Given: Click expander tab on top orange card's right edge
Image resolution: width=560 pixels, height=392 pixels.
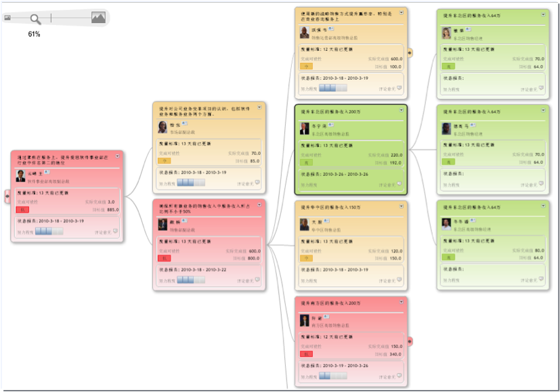Looking at the screenshot, I should tap(410, 52).
